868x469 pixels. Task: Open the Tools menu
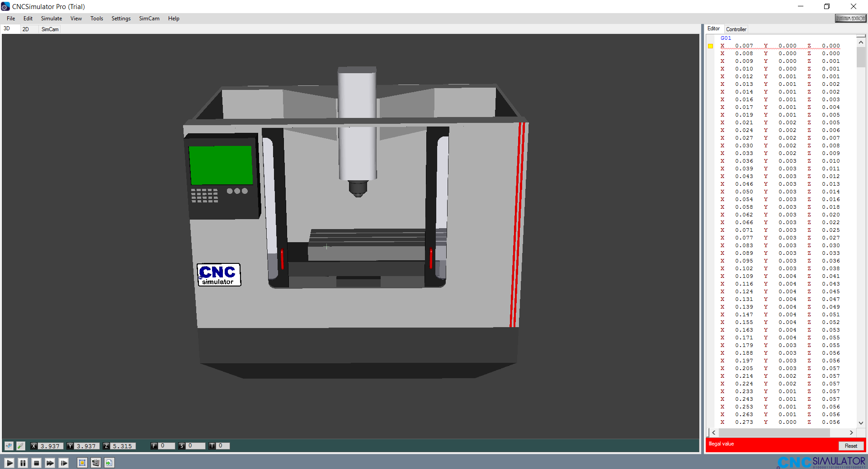coord(97,19)
